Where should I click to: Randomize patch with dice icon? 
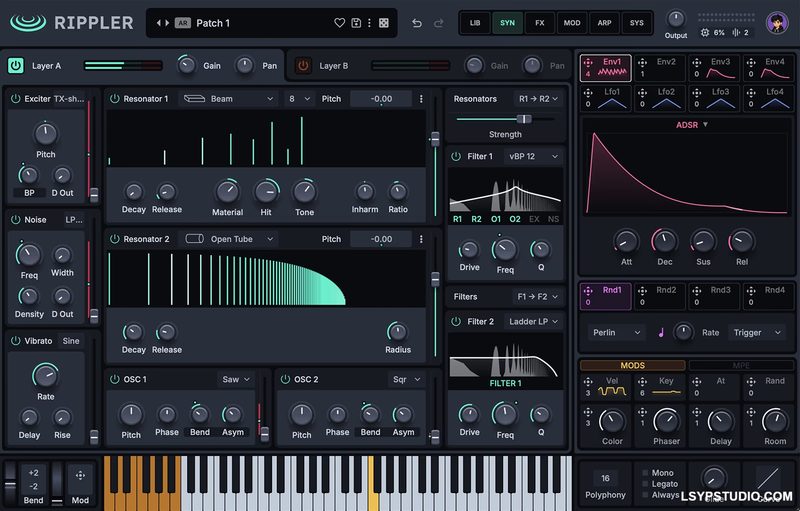(384, 23)
